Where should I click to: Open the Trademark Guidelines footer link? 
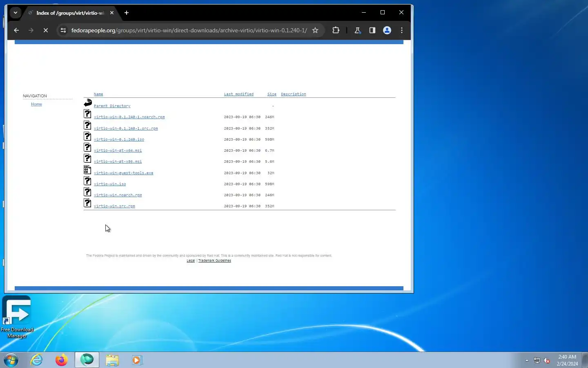[214, 260]
